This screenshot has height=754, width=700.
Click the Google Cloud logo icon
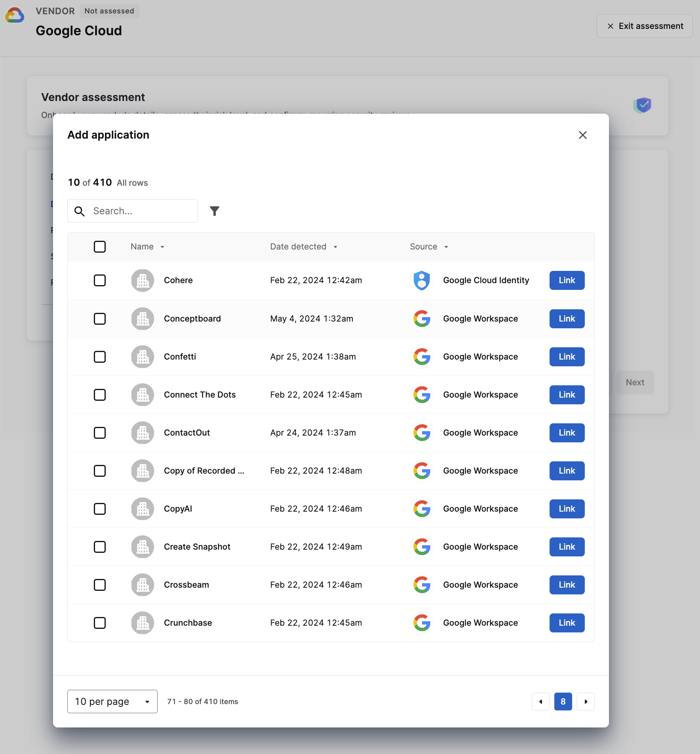pyautogui.click(x=15, y=15)
